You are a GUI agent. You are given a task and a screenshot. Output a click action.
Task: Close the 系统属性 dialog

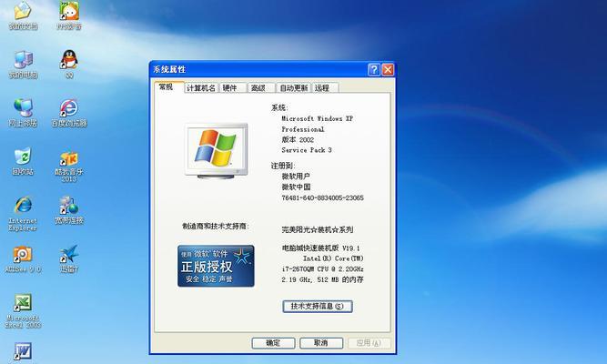tap(388, 70)
